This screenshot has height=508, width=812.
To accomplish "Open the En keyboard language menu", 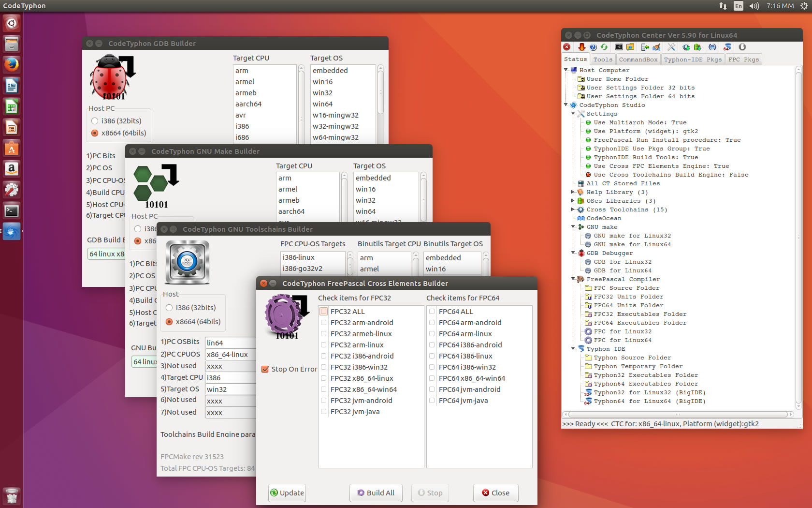I will (738, 6).
